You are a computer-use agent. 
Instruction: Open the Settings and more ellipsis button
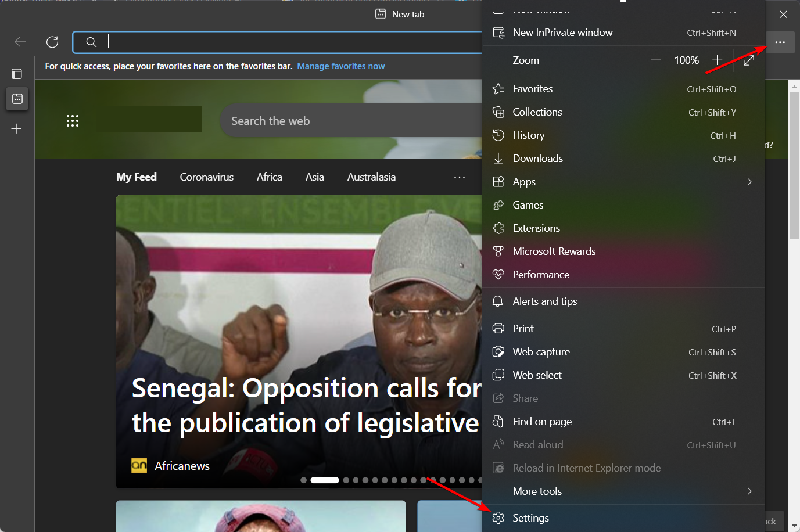click(x=780, y=42)
